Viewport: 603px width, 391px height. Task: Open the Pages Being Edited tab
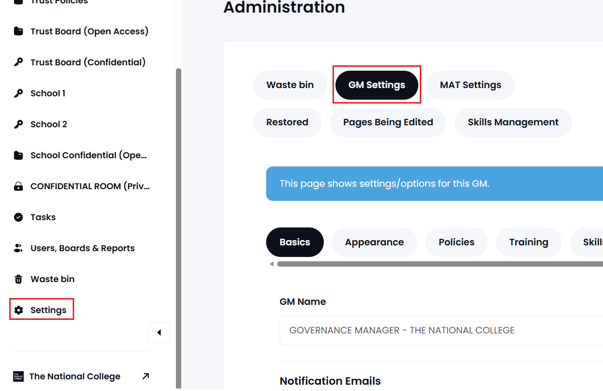(388, 122)
